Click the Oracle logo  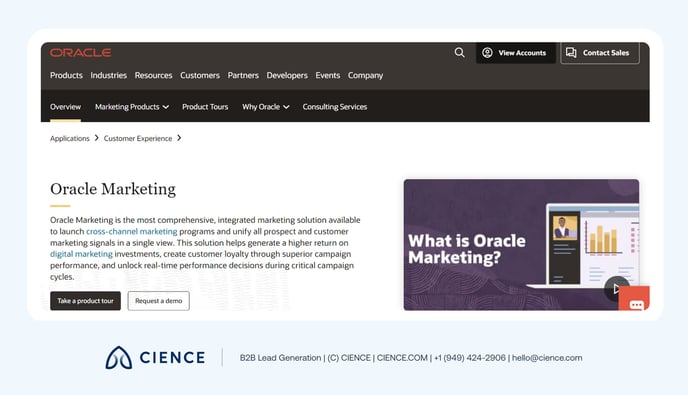coord(80,53)
